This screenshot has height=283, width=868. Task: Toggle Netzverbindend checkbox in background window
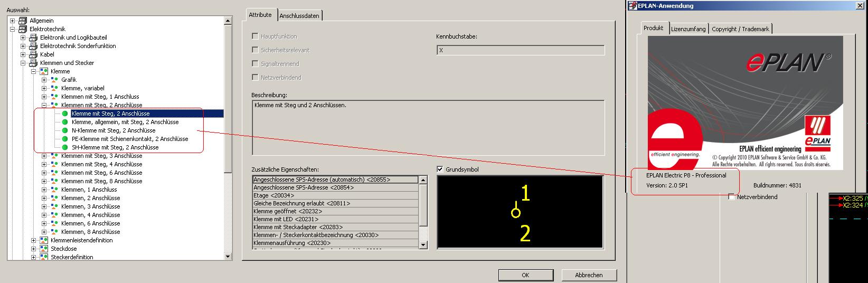point(731,197)
